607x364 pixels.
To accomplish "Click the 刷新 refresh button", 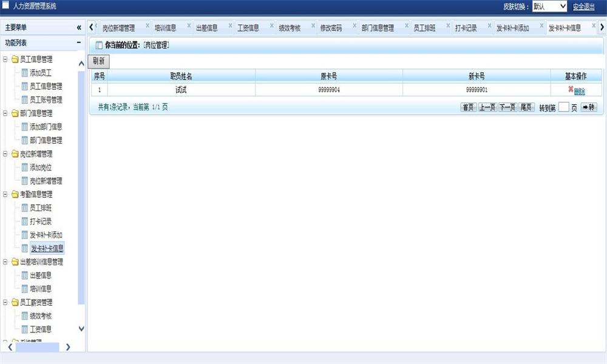I will click(99, 61).
